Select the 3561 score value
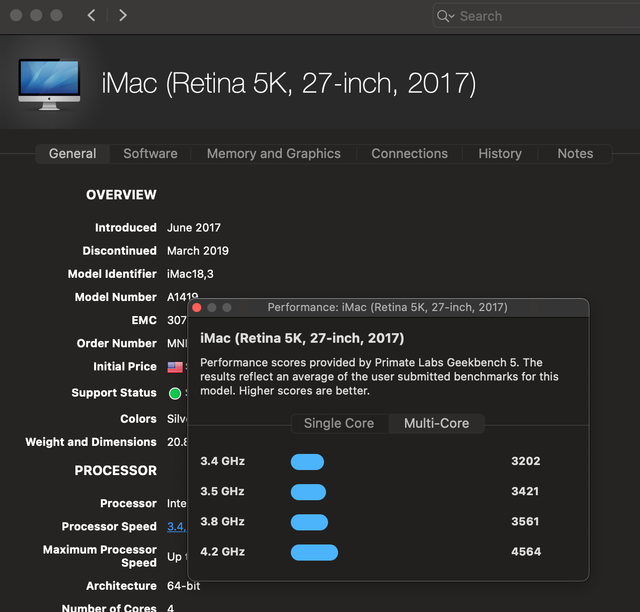 [x=525, y=522]
